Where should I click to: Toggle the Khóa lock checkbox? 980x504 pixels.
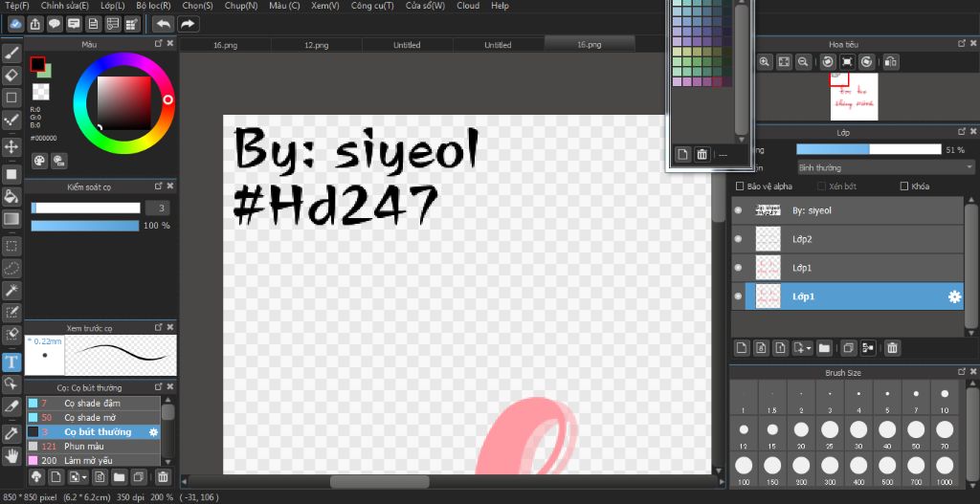click(903, 186)
